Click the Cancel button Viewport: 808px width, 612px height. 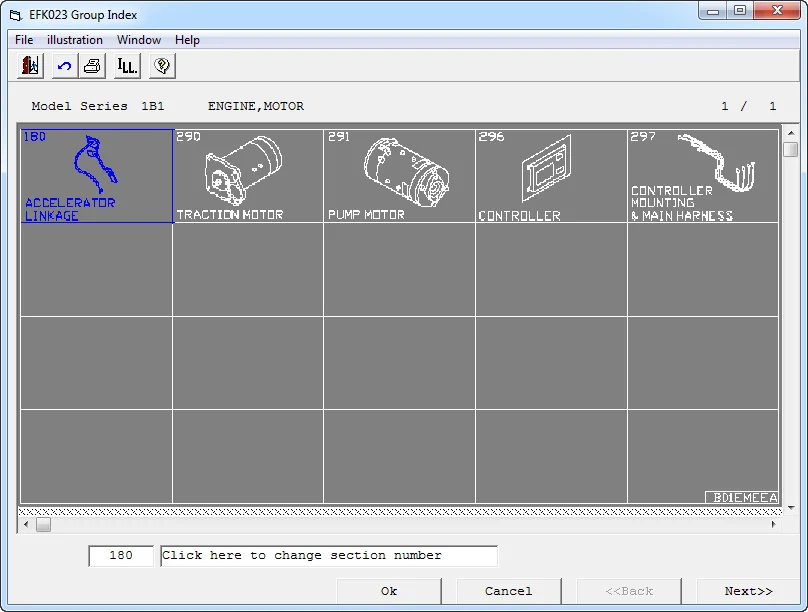509,591
